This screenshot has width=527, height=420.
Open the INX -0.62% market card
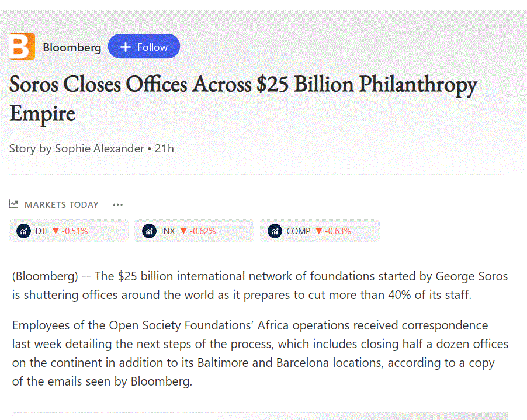click(194, 231)
